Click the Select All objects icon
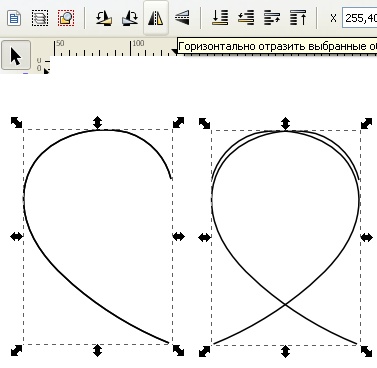The width and height of the screenshot is (377, 368). pyautogui.click(x=14, y=18)
